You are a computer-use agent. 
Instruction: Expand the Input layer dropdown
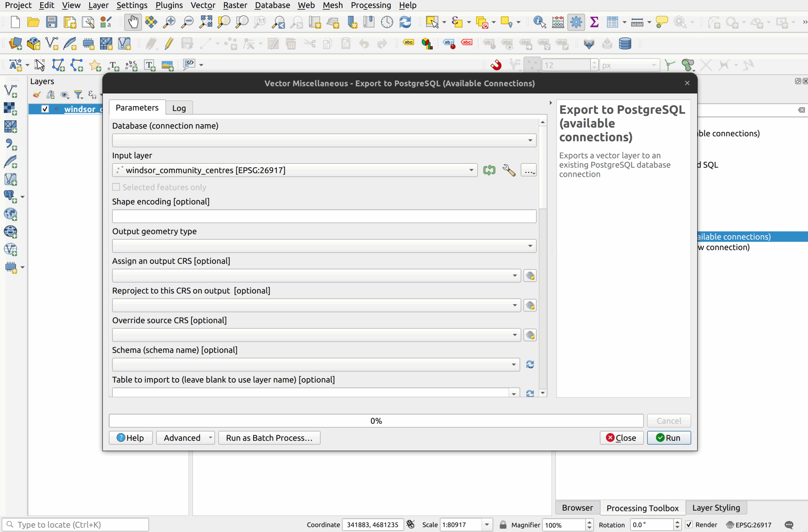pos(471,170)
